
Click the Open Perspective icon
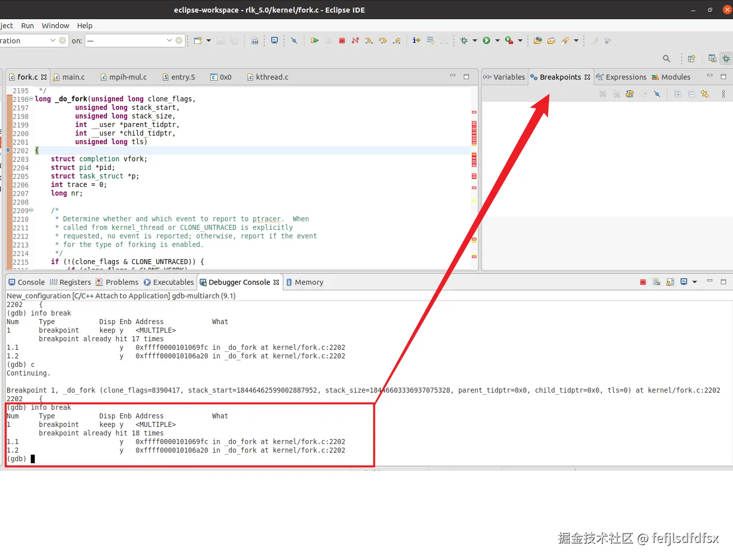[x=692, y=58]
